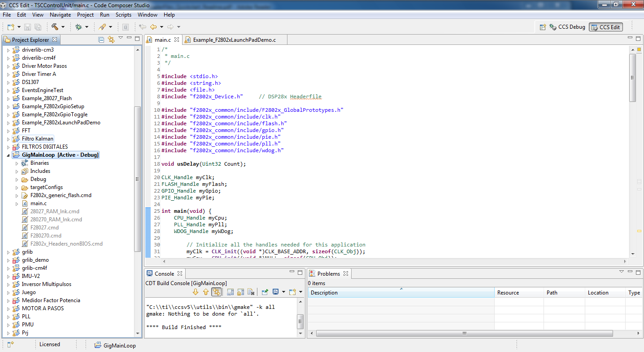Click the Save All toolbar icon
The height and width of the screenshot is (352, 644).
38,27
